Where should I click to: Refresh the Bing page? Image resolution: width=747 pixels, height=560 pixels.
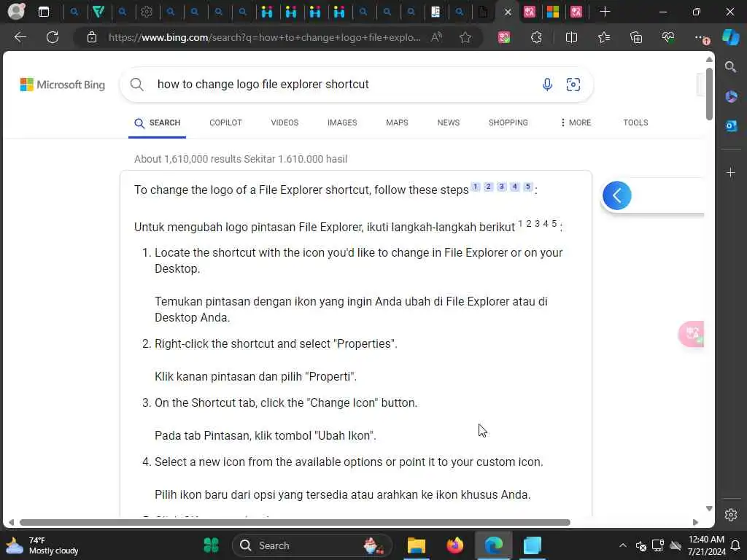coord(53,37)
